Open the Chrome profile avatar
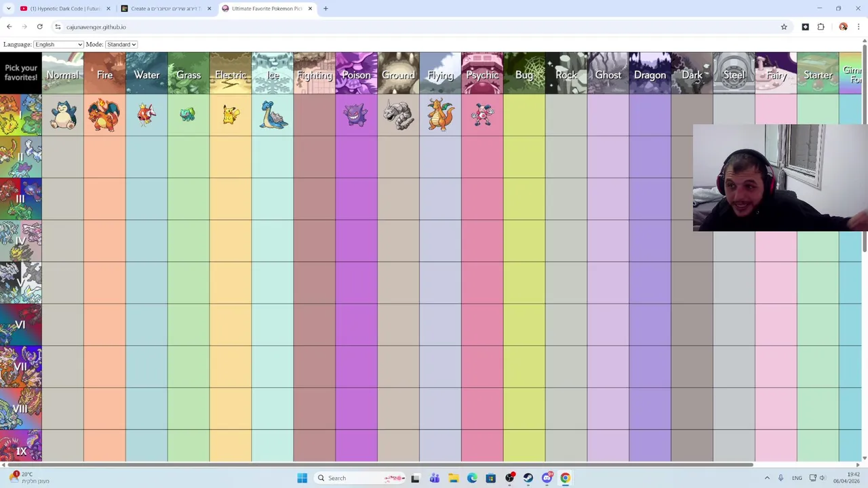Image resolution: width=868 pixels, height=488 pixels. click(x=843, y=26)
